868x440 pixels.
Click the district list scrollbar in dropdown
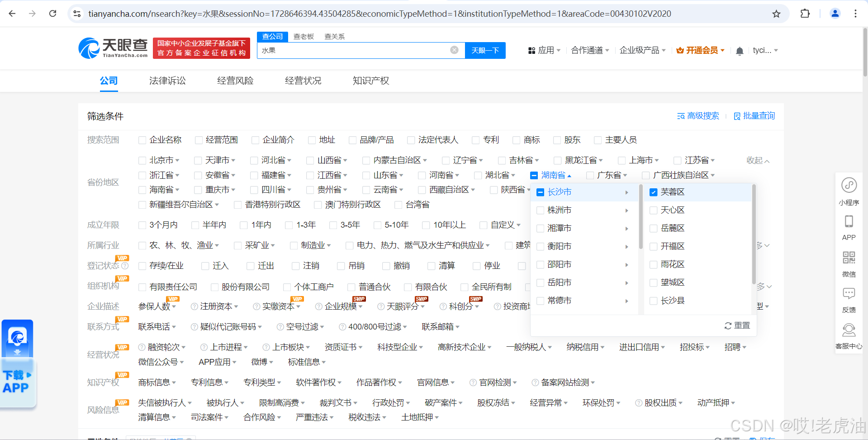click(754, 234)
